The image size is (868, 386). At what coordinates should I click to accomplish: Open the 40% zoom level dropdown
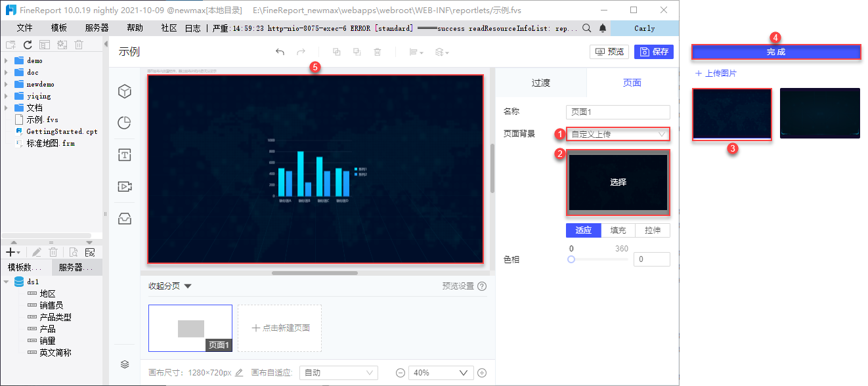click(x=441, y=373)
